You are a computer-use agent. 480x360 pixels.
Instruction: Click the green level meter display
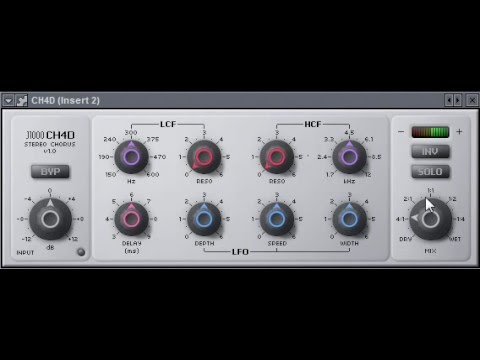pos(430,132)
